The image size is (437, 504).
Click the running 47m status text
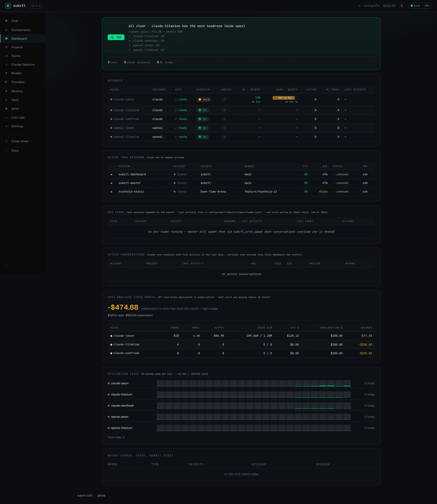[371, 6]
